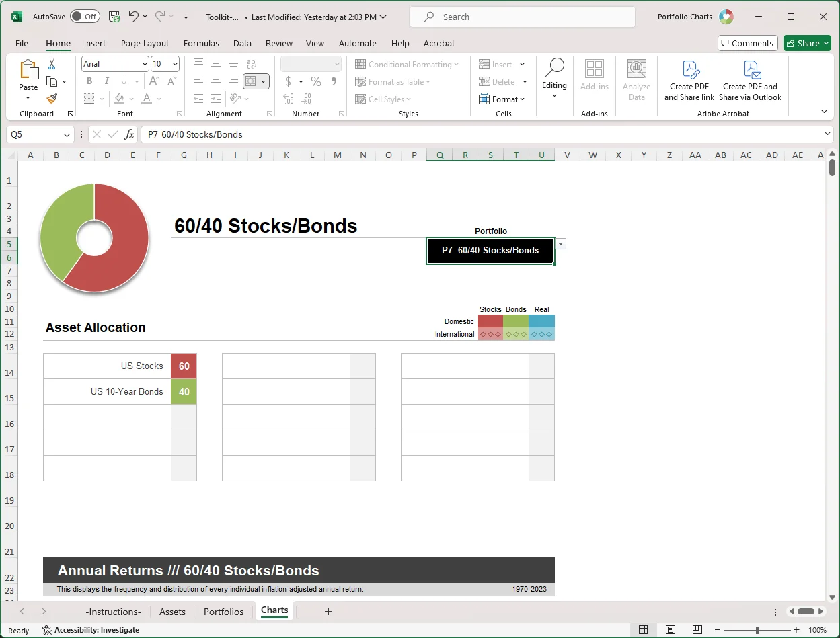Click Create PDF and Share via Outlook
This screenshot has height=638, width=840.
[x=750, y=81]
